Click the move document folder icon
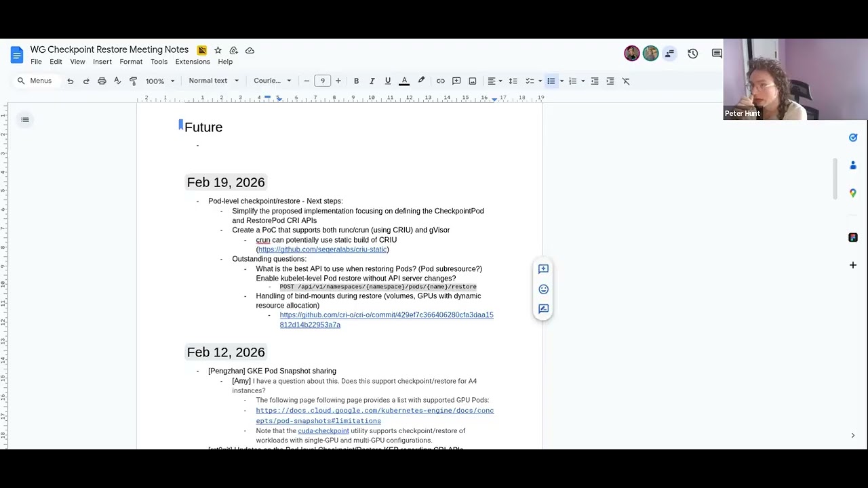Viewport: 868px width, 488px height. tap(233, 50)
